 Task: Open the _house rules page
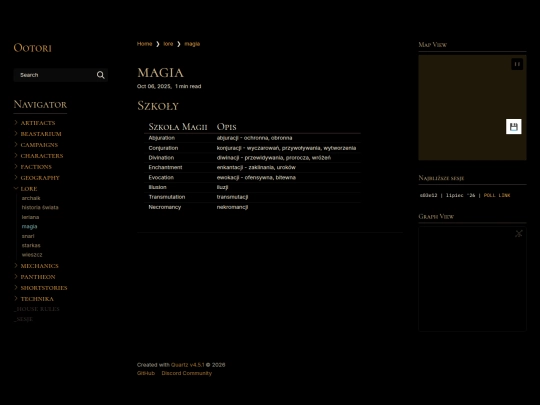coord(37,309)
